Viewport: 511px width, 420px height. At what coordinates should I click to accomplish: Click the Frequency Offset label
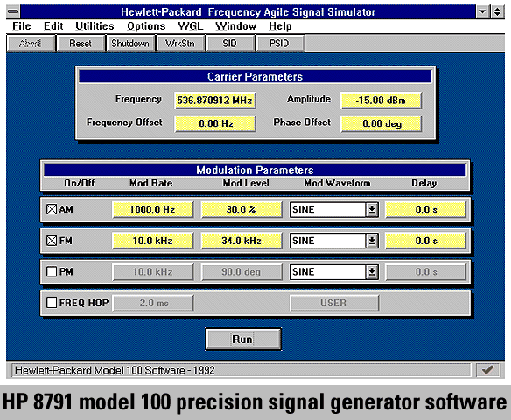click(124, 122)
